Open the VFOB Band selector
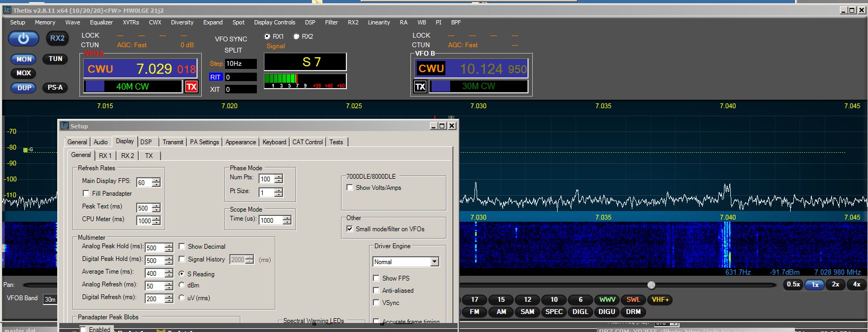 [x=50, y=300]
